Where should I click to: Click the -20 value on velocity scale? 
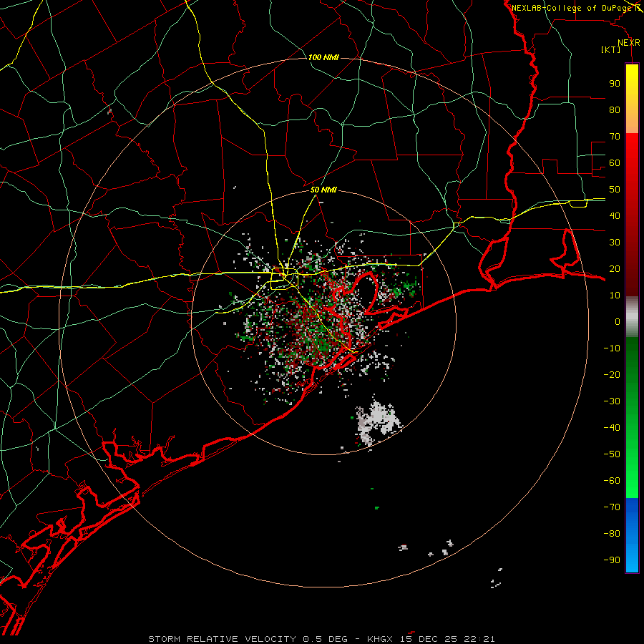click(612, 374)
